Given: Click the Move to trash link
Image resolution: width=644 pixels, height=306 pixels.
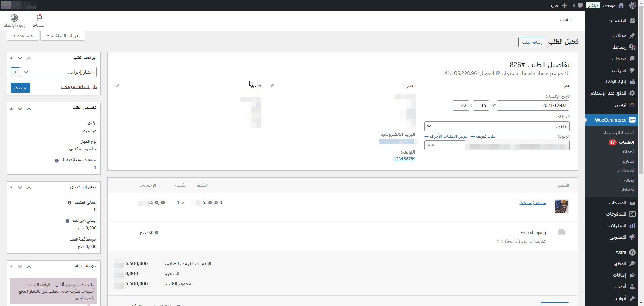Looking at the screenshot, I should click(79, 87).
